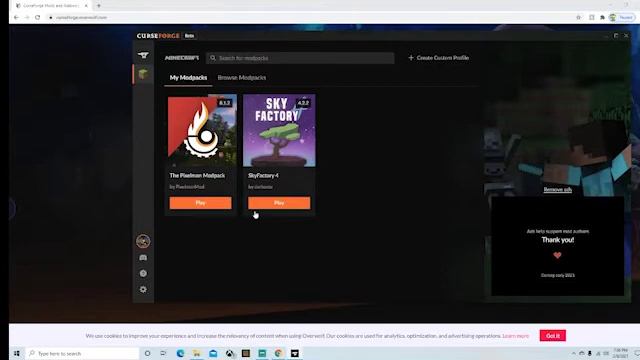Play The Pixelmon Modpack
Screen dimensions: 640x360
(200, 203)
